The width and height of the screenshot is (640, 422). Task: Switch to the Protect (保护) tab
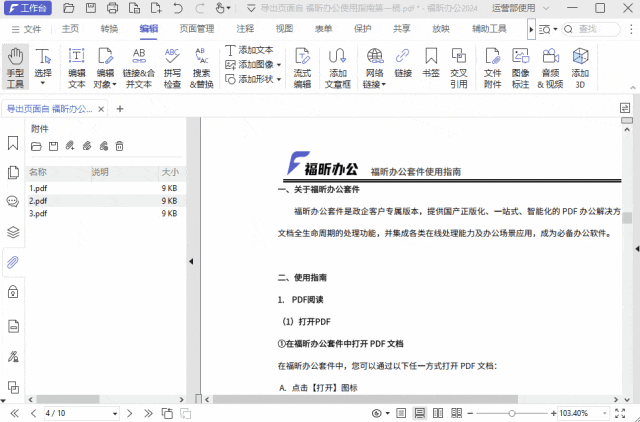pos(362,29)
